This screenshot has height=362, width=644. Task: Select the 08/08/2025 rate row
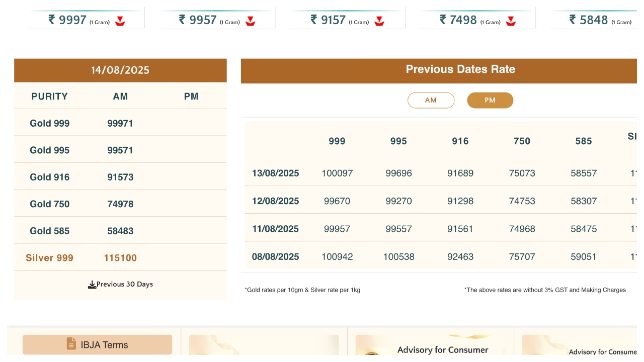coord(276,257)
